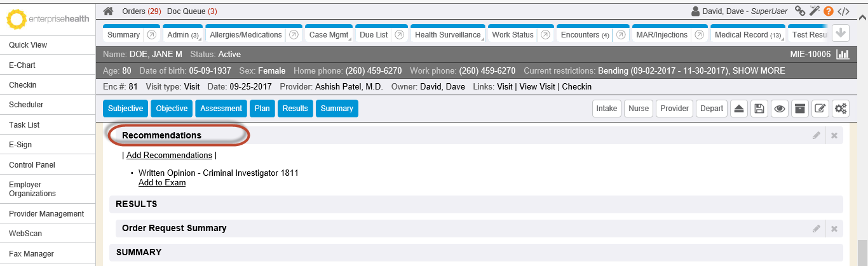
Task: Edit the Order Request Summary with pencil
Action: coord(816,229)
